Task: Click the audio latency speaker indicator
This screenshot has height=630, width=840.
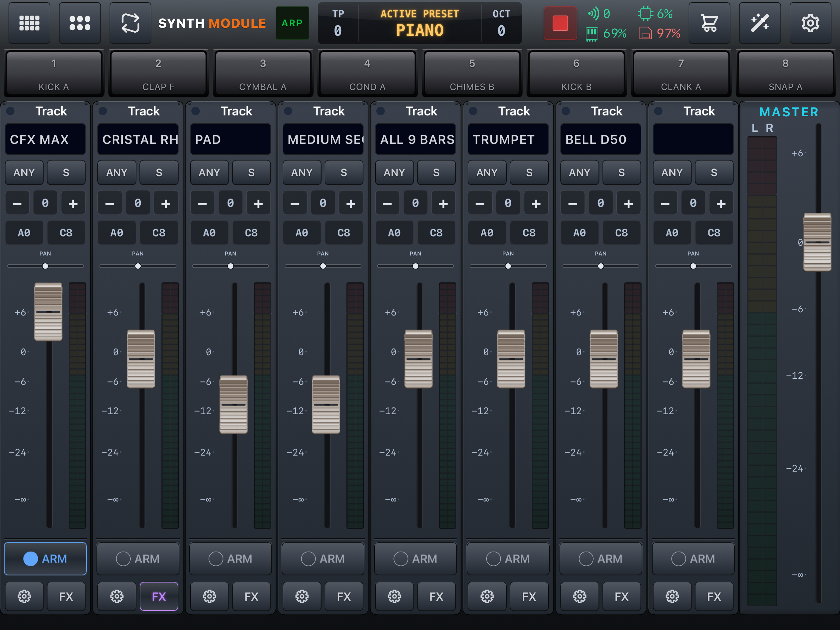Action: pyautogui.click(x=594, y=14)
